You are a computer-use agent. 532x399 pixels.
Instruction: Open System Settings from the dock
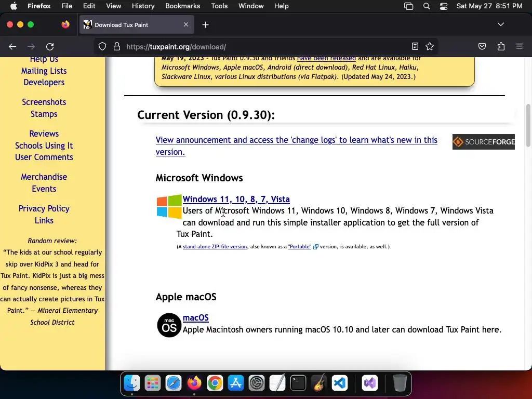click(257, 383)
